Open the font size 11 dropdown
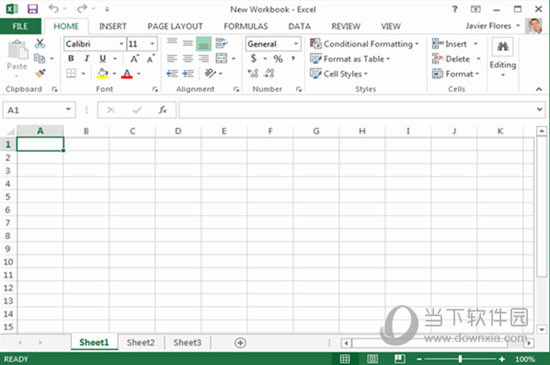Image resolution: width=550 pixels, height=365 pixels. [x=152, y=44]
